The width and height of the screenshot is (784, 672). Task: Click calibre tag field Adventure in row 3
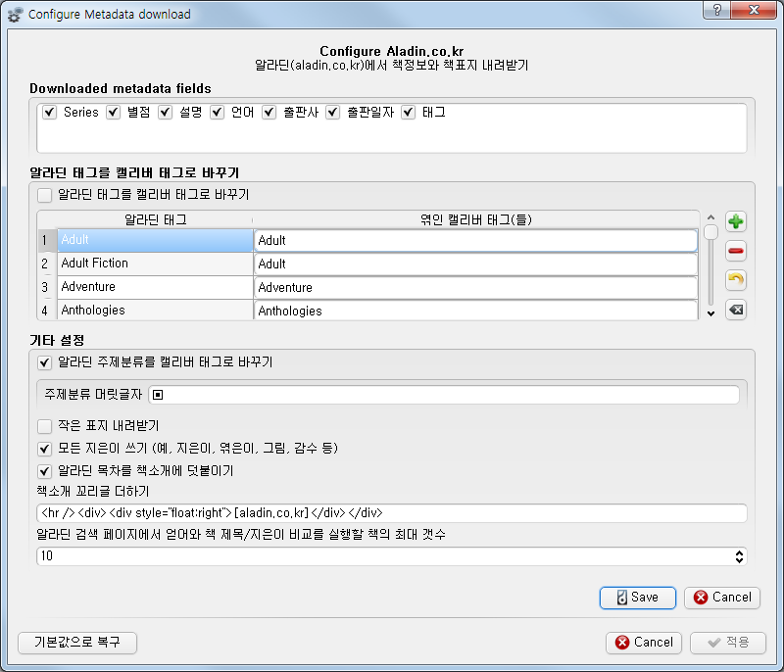475,287
